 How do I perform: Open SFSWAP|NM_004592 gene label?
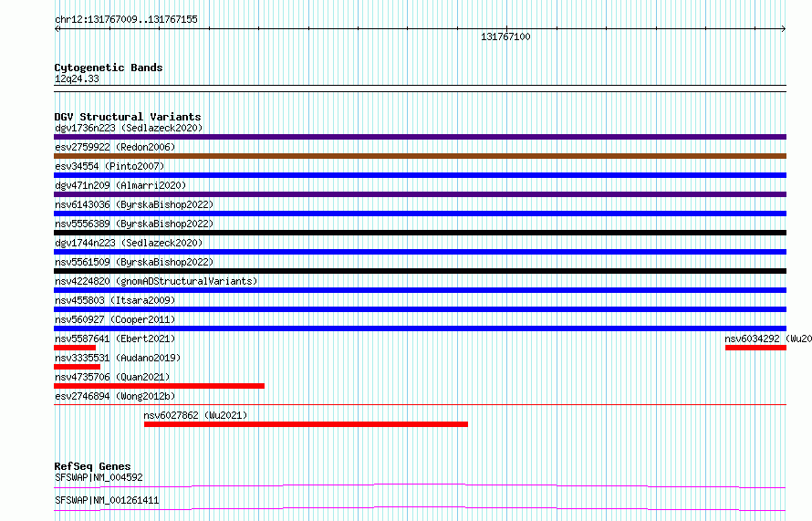coord(99,477)
